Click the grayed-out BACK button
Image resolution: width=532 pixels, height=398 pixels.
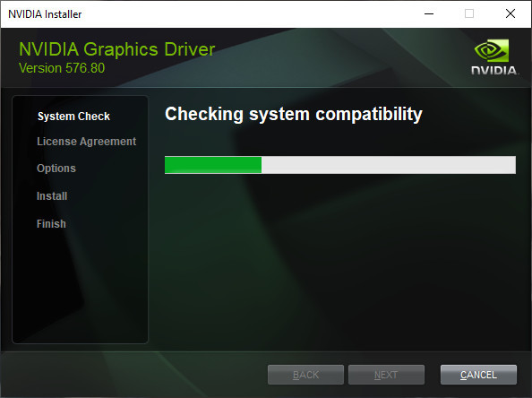(305, 375)
